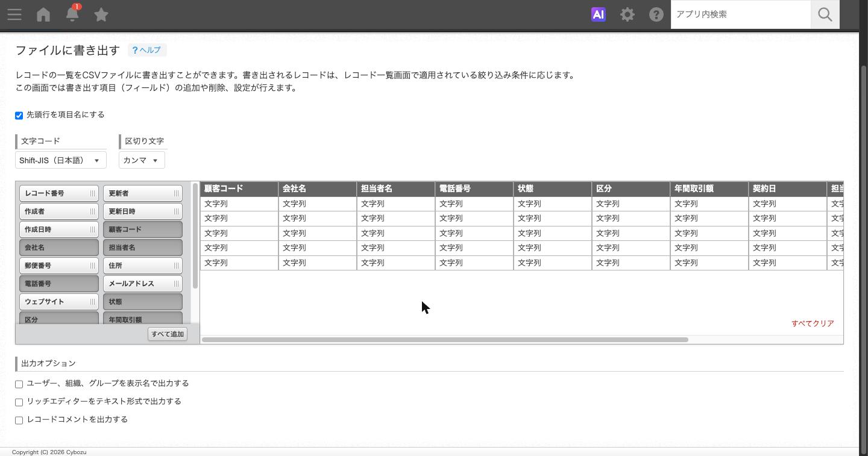Enable ユーザー、組織、グループを表示名で出力する option
Image resolution: width=868 pixels, height=456 pixels.
[19, 384]
